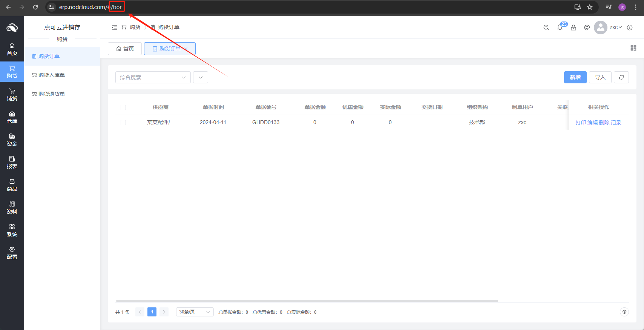Select page 1 in pagination
The image size is (644, 330).
click(152, 312)
